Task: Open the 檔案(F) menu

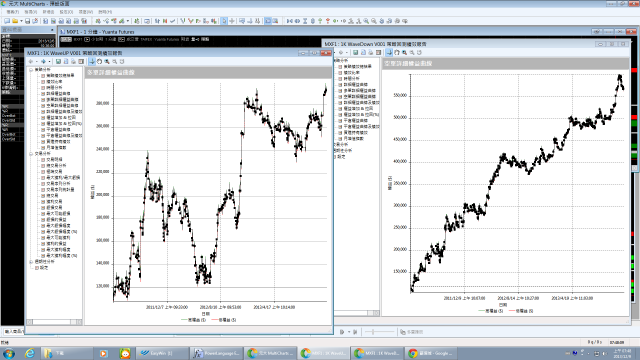Action: click(x=13, y=12)
